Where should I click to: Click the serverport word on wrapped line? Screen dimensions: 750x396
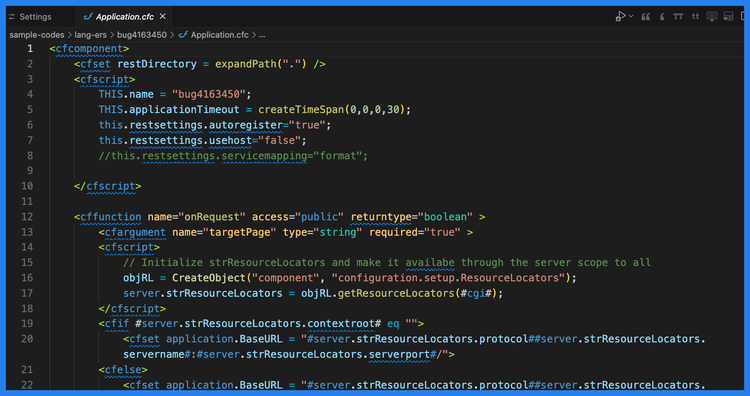point(399,354)
